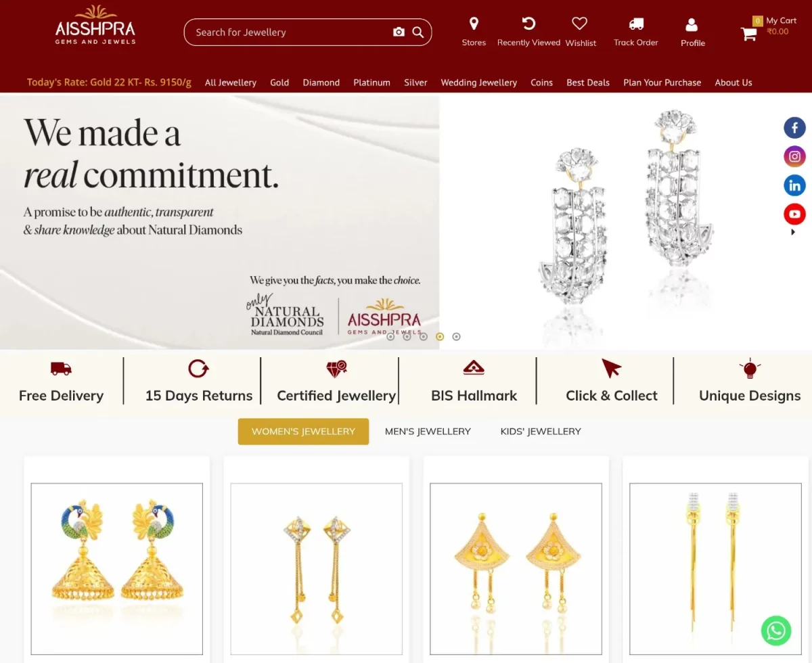Image resolution: width=812 pixels, height=663 pixels.
Task: Open the Diamond menu item
Action: [x=321, y=83]
